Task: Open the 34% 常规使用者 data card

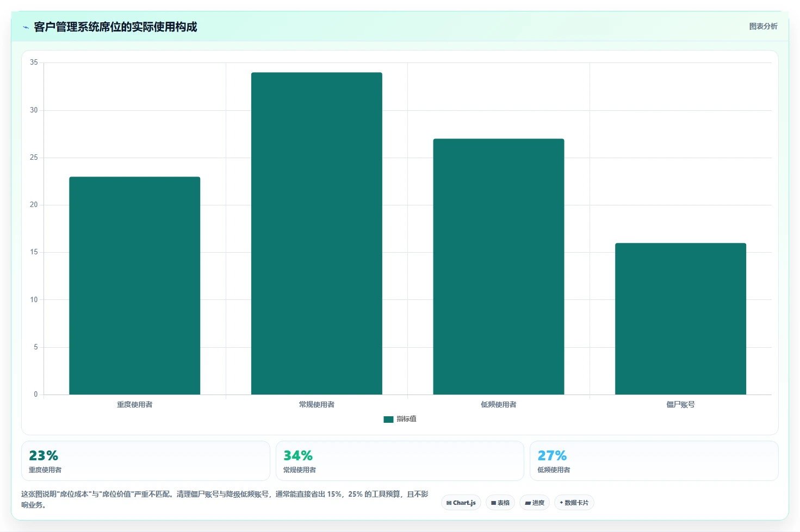Action: (x=400, y=461)
